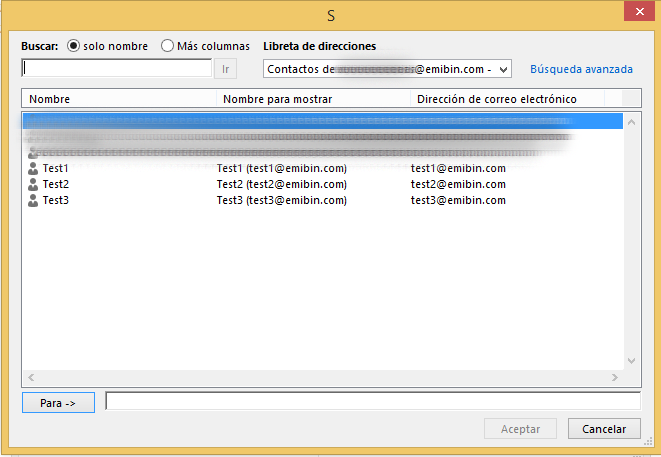The width and height of the screenshot is (661, 457).
Task: Click in the search text field
Action: [x=116, y=69]
